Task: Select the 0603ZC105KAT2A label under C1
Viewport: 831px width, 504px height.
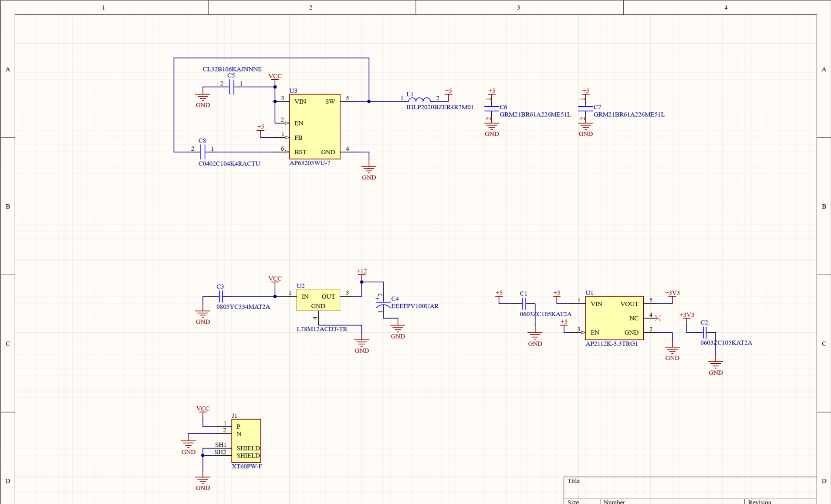Action: point(545,314)
